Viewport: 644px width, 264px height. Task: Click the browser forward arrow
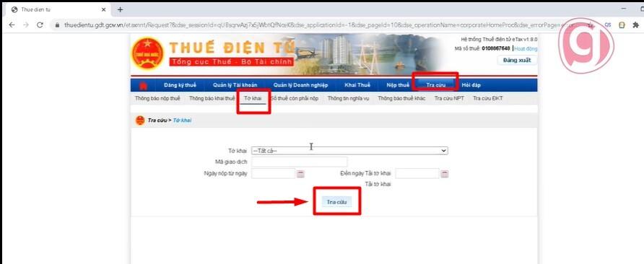click(26, 25)
